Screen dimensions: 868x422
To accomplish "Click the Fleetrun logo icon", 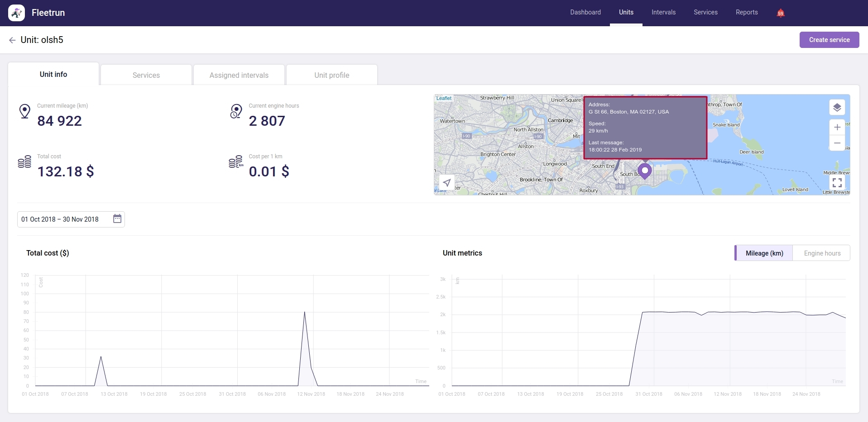I will pos(16,13).
